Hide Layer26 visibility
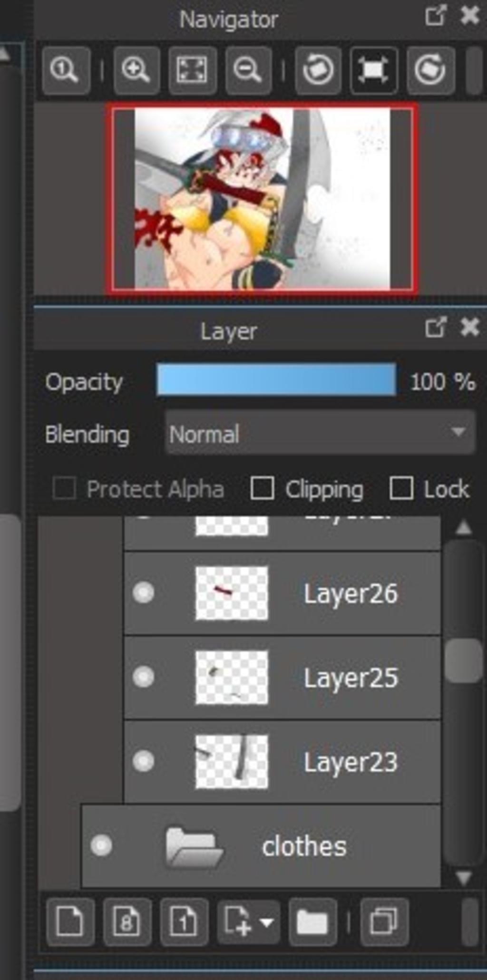The image size is (487, 980). (x=143, y=593)
